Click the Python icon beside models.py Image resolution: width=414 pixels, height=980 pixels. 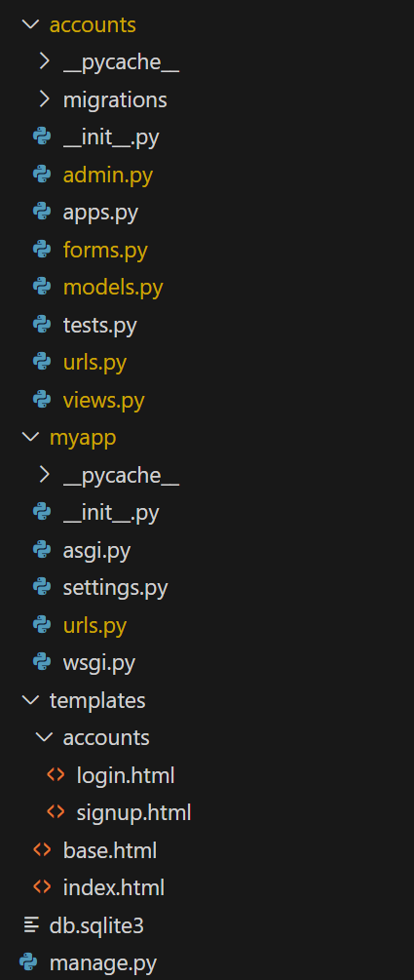[42, 288]
